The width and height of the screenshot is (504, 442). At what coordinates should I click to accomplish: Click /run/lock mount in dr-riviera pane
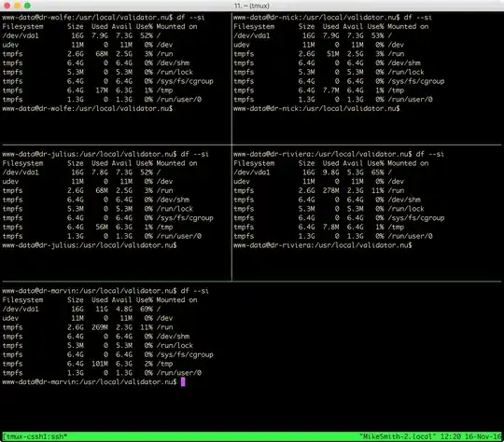[x=406, y=209]
